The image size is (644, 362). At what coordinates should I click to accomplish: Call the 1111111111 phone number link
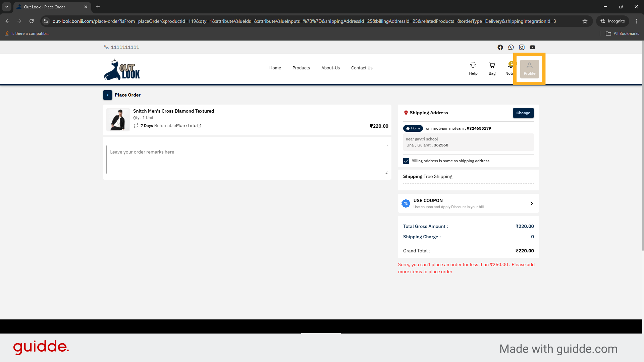(x=125, y=47)
